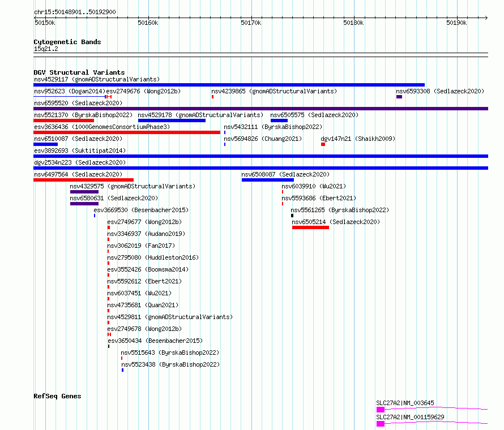Open esv3552426 (Boomsma2014) variant
The height and width of the screenshot is (430, 504).
148,269
